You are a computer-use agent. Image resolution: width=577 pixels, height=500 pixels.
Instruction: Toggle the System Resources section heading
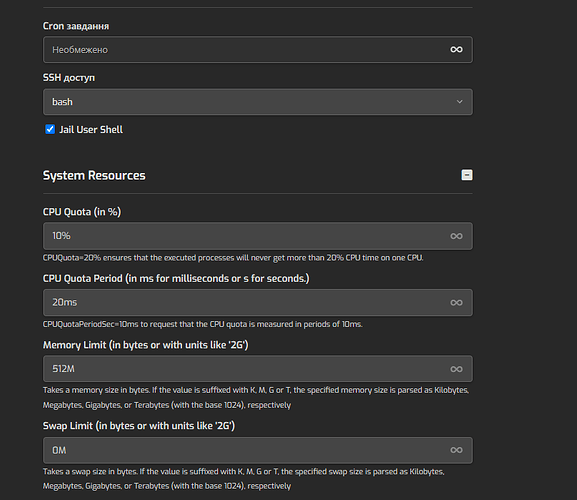point(94,175)
